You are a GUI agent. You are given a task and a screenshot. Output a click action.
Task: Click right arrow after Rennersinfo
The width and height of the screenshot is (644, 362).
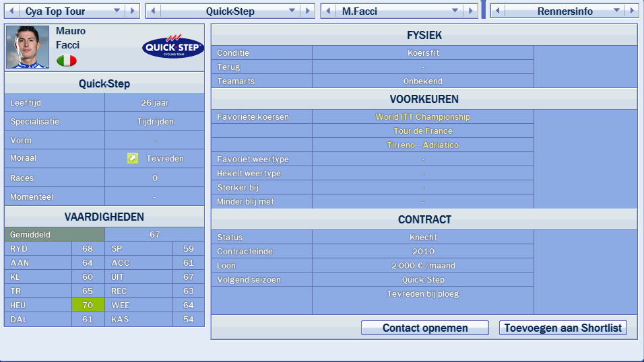tap(631, 11)
